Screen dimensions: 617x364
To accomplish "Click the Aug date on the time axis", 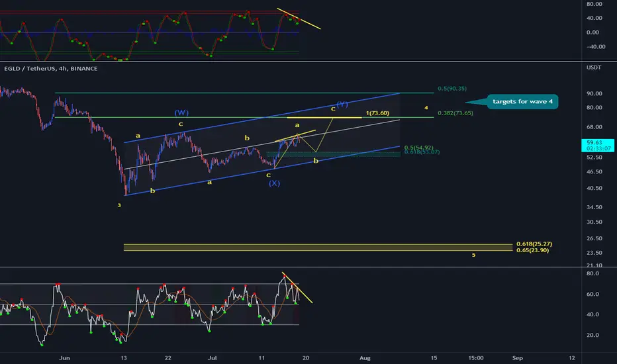I will point(365,357).
